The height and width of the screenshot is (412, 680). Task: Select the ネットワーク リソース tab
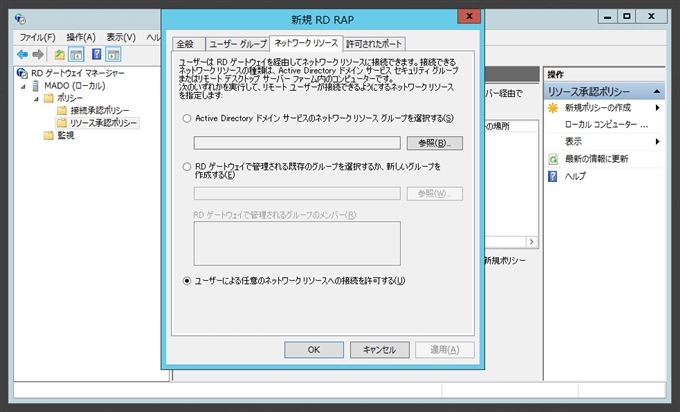[306, 43]
